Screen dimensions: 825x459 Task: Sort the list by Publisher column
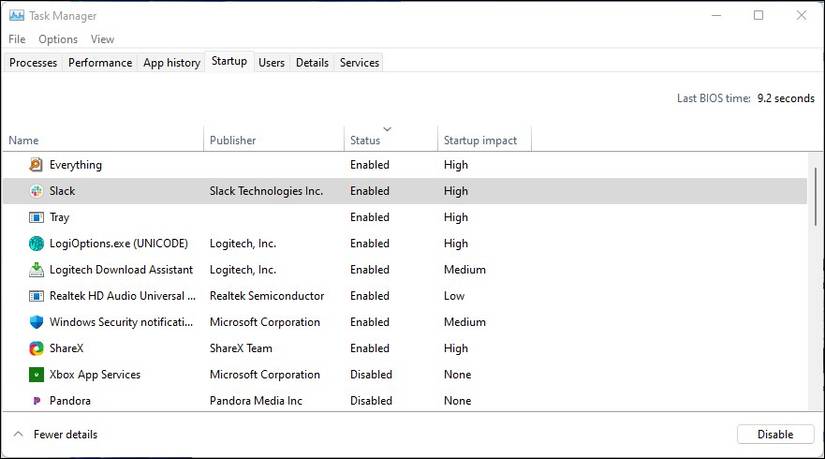233,141
